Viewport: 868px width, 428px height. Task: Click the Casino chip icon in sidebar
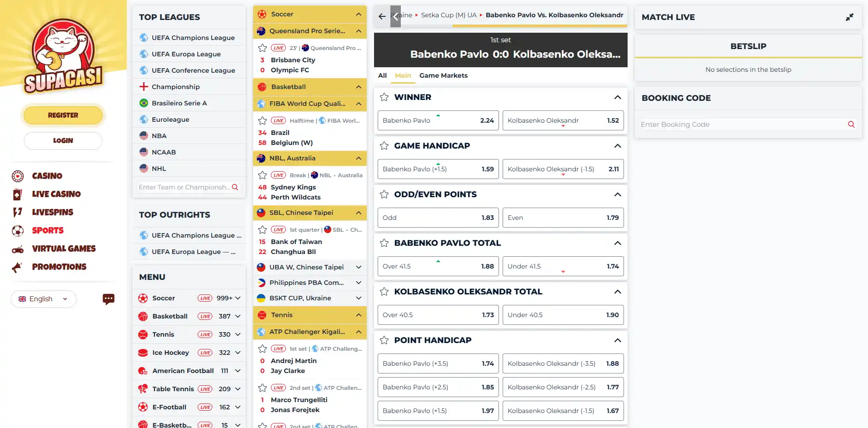tap(18, 176)
